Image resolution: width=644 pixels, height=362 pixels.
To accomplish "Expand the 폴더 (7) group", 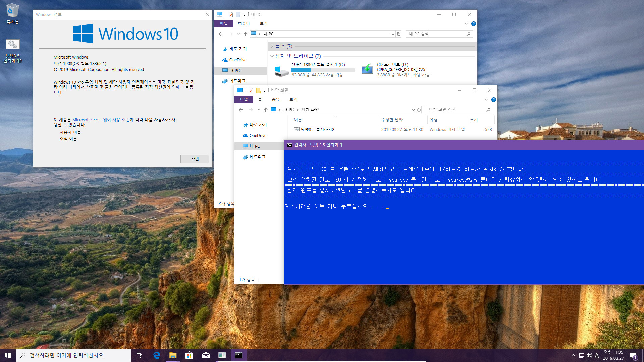I will pyautogui.click(x=272, y=46).
